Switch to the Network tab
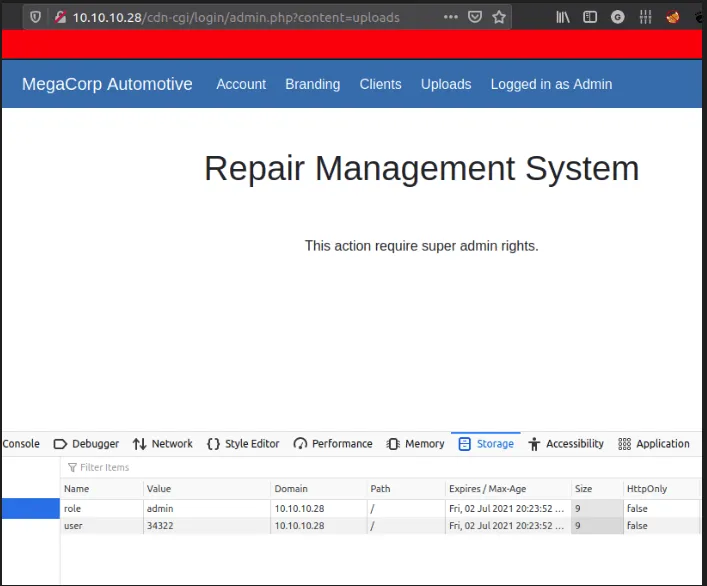 coord(162,444)
